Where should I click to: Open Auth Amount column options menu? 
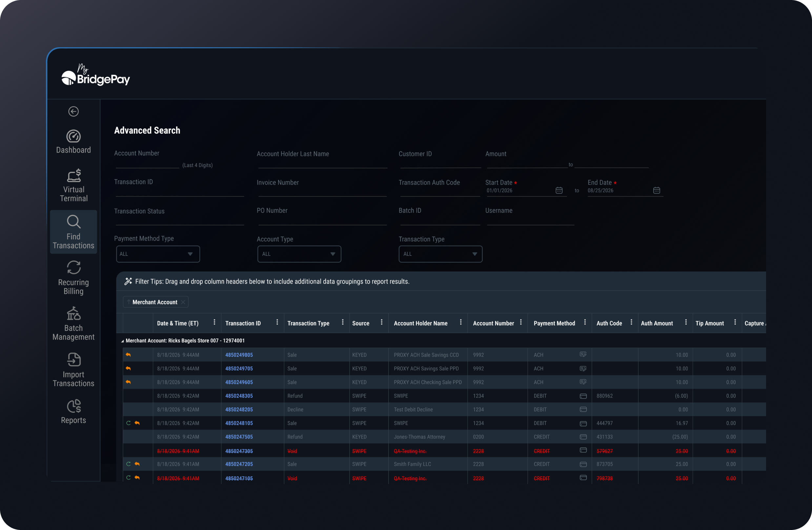686,322
